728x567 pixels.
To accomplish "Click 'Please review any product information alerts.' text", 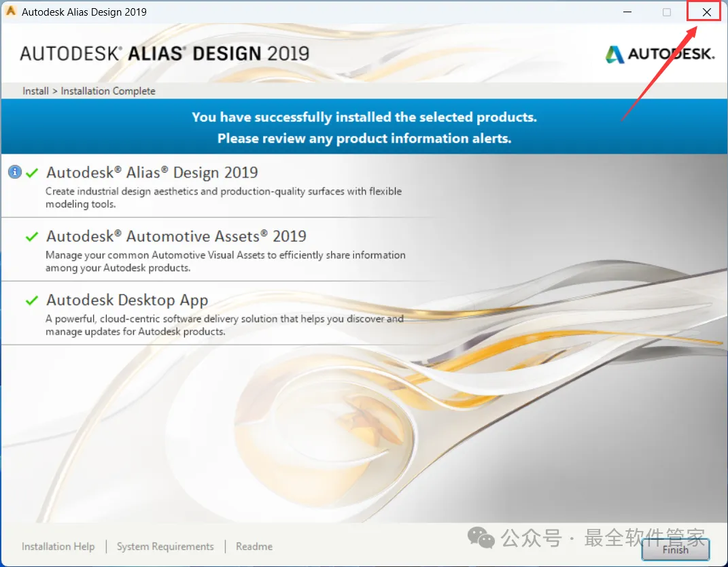I will point(364,139).
